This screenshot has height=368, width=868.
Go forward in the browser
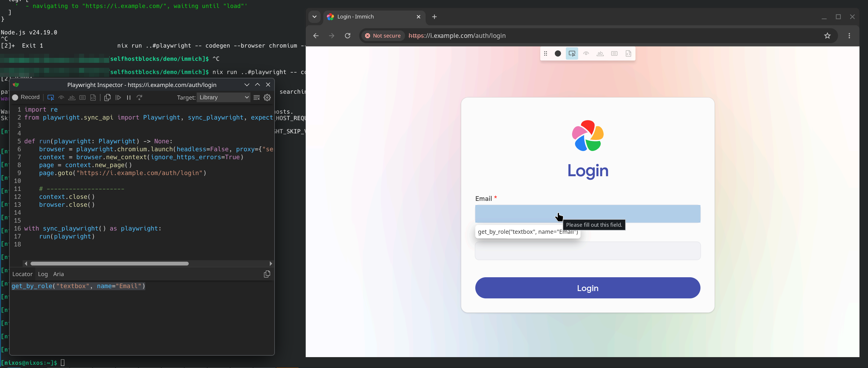coord(332,36)
